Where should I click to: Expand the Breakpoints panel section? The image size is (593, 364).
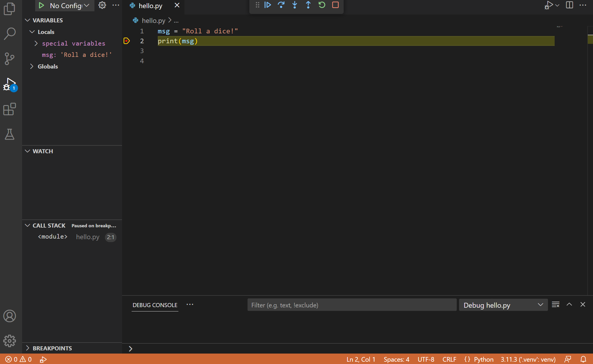pos(28,348)
